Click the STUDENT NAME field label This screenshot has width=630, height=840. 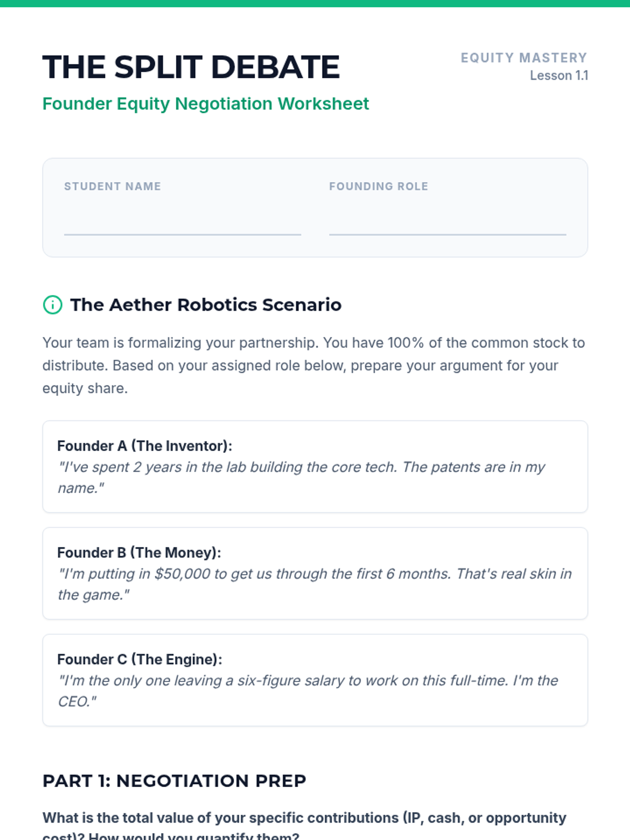[112, 186]
